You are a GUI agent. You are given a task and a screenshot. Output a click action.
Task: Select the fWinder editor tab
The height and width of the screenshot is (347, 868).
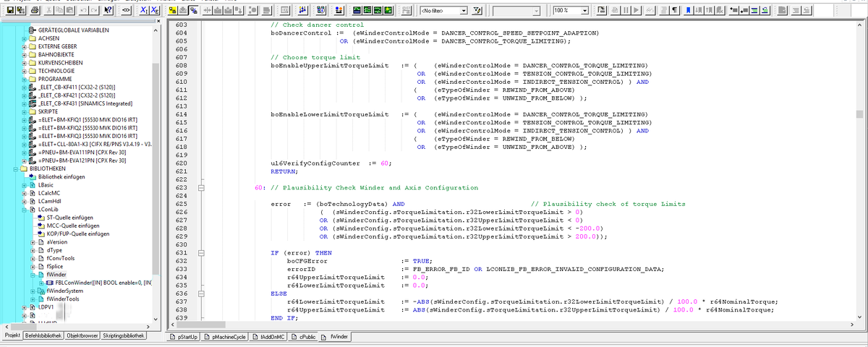tap(336, 337)
